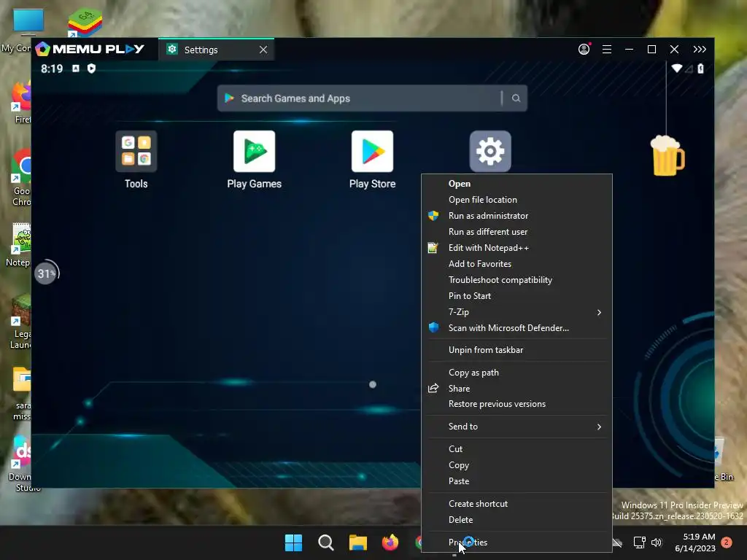Expand the 7-Zip submenu
This screenshot has height=560, width=747.
[x=517, y=312]
